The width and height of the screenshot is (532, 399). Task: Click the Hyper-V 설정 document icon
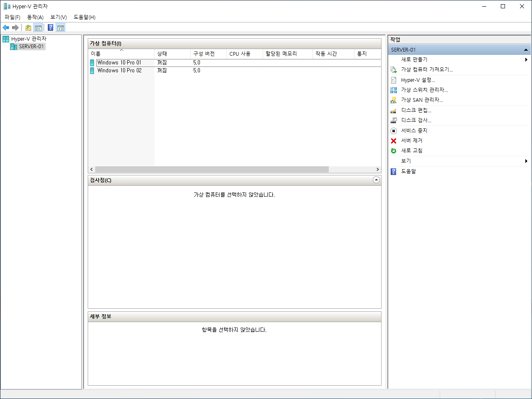click(394, 80)
